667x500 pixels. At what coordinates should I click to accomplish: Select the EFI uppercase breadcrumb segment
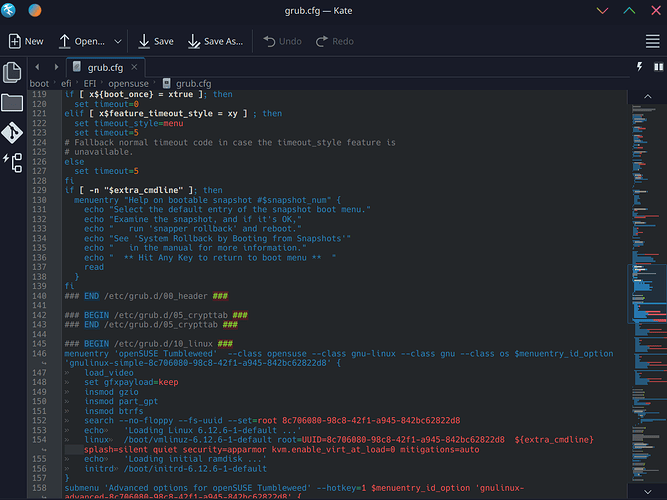coord(90,83)
